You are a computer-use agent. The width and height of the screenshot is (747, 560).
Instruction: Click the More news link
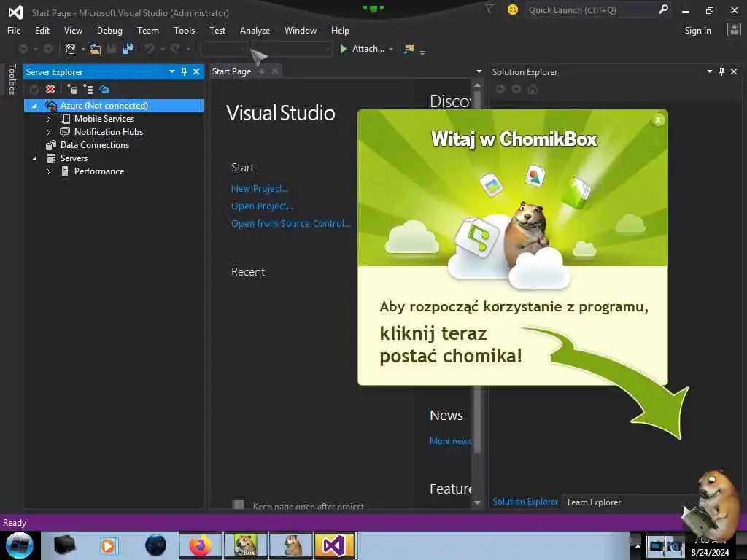click(451, 441)
